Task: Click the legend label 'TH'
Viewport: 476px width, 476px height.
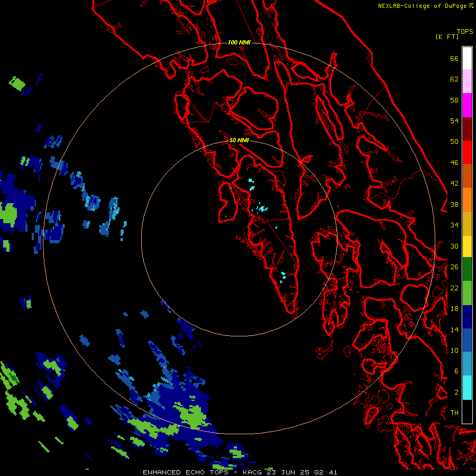Action: (x=454, y=413)
